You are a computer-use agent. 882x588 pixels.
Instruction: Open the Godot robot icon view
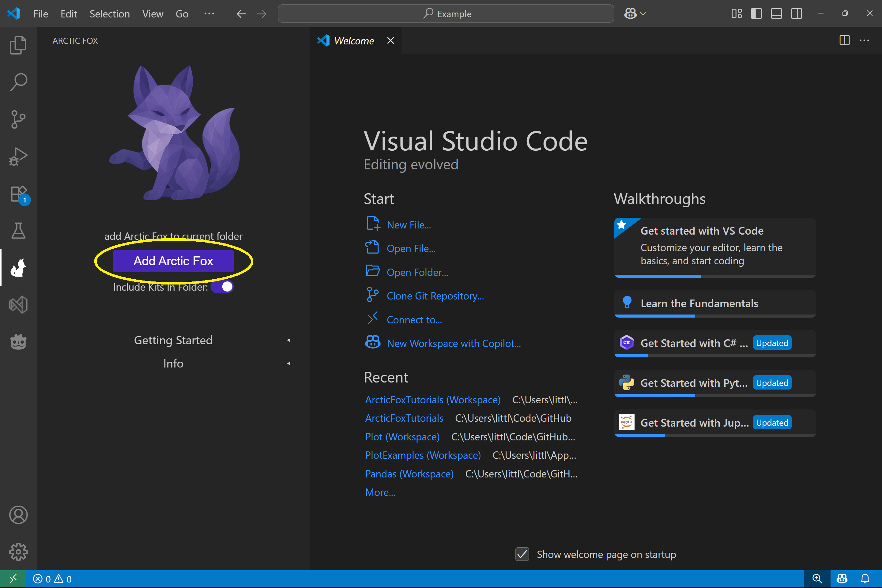coord(18,342)
